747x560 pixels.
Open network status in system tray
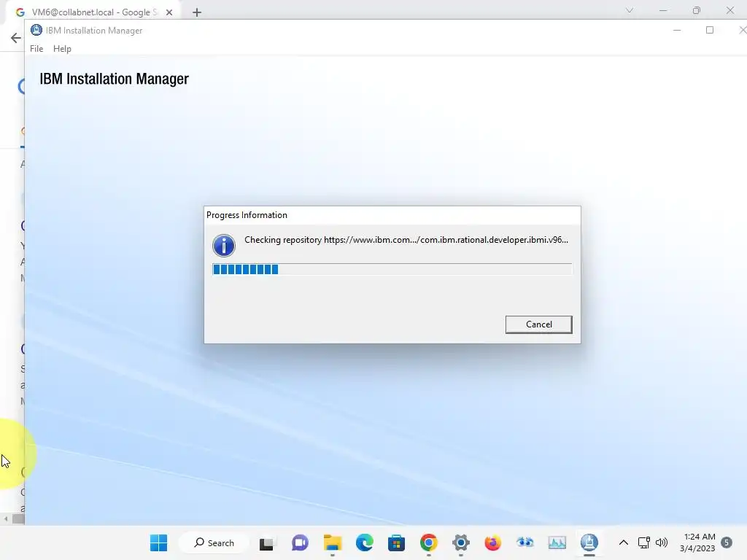643,542
